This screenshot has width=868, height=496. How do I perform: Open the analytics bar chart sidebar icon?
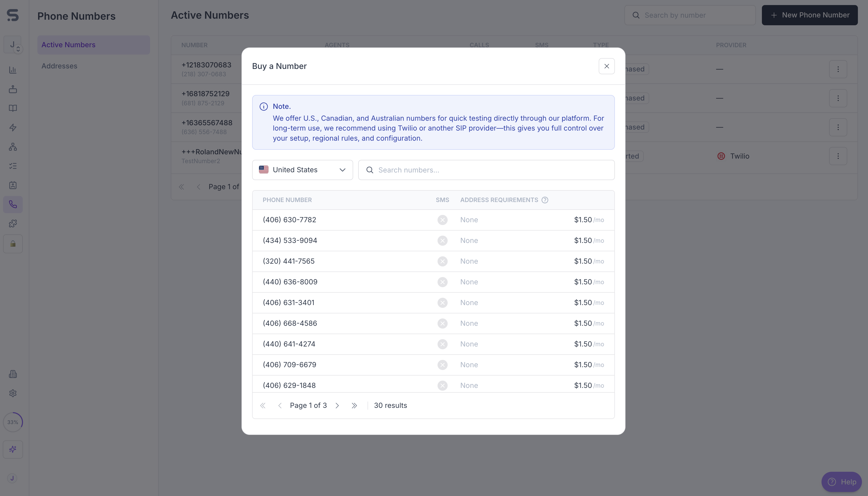[x=13, y=70]
